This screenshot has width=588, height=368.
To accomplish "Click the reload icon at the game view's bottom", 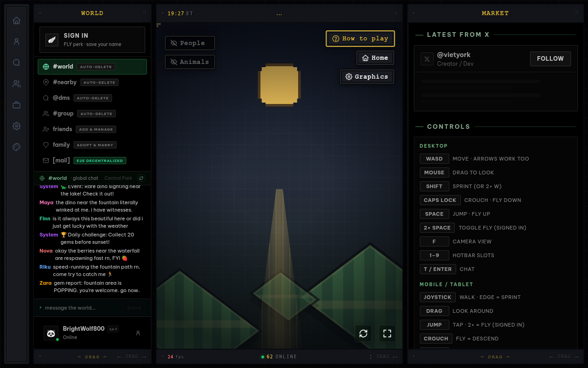I will (x=363, y=333).
